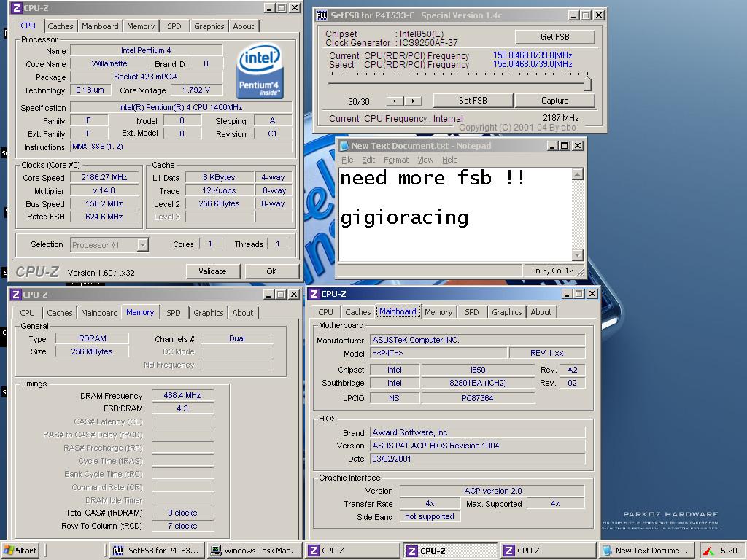Click the red system tray icon
Image resolution: width=747 pixels, height=560 pixels.
pyautogui.click(x=708, y=551)
